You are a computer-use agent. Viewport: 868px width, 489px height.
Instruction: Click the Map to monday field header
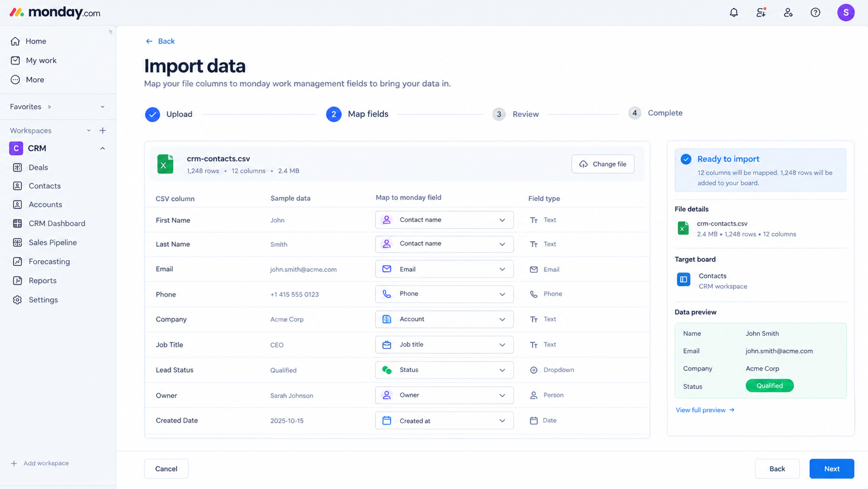(x=408, y=197)
